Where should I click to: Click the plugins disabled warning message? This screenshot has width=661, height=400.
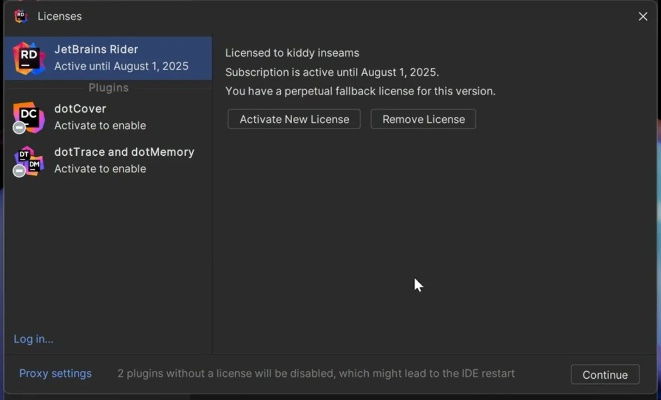(316, 374)
